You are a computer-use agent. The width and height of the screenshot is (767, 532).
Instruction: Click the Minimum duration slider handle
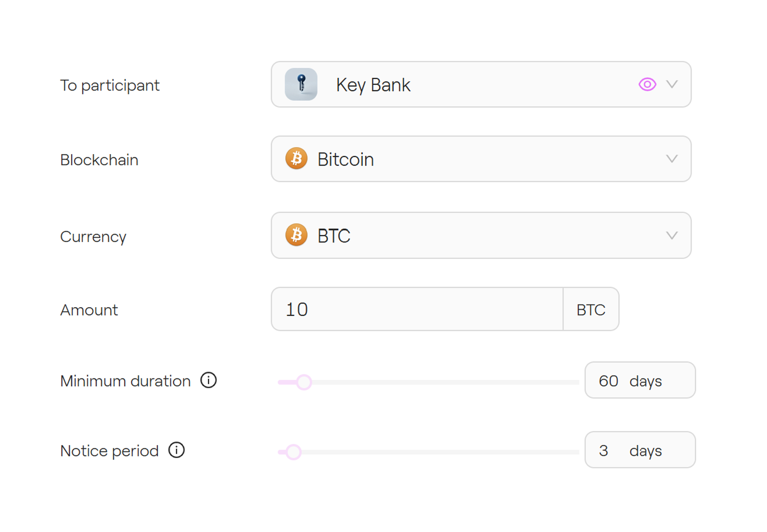coord(304,382)
